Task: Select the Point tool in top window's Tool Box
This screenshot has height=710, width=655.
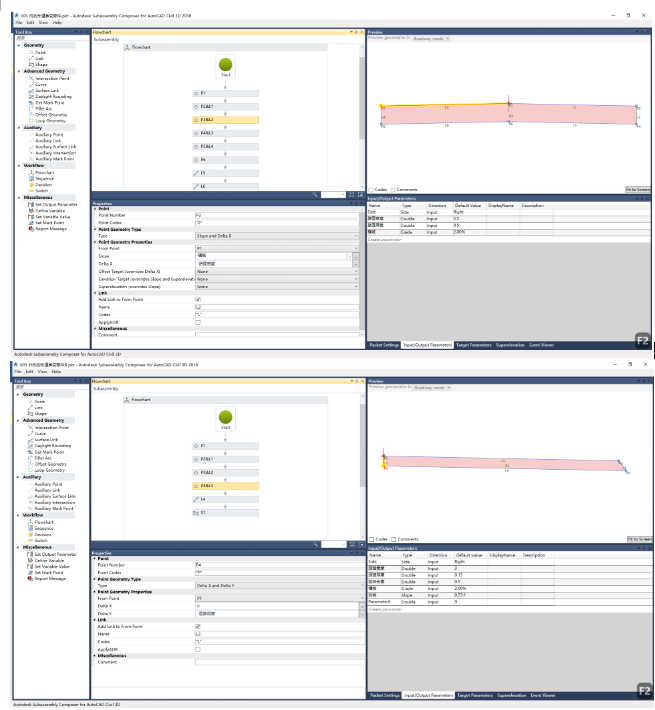Action: [40, 53]
